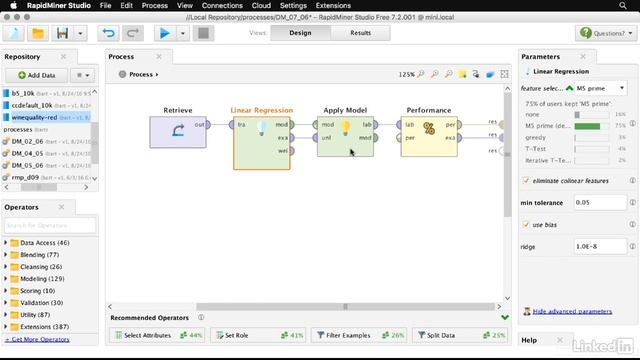Click the min tolerance input field
This screenshot has width=640, height=360.
pos(600,202)
